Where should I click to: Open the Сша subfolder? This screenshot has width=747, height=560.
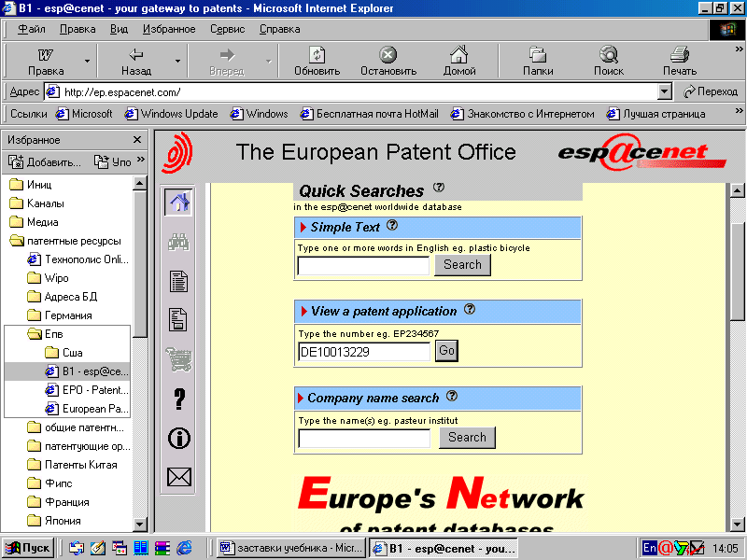coord(63,353)
